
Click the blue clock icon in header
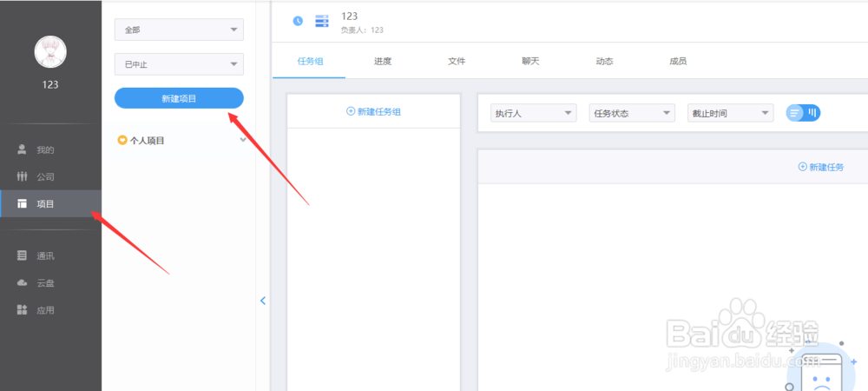coord(298,21)
